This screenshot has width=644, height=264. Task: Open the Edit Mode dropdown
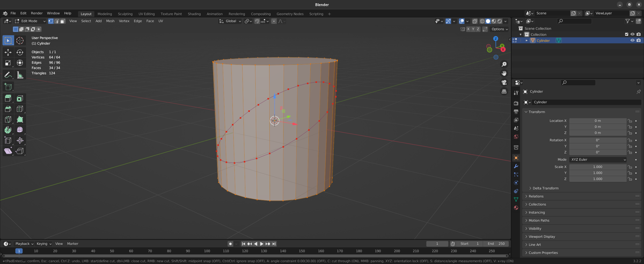[30, 21]
